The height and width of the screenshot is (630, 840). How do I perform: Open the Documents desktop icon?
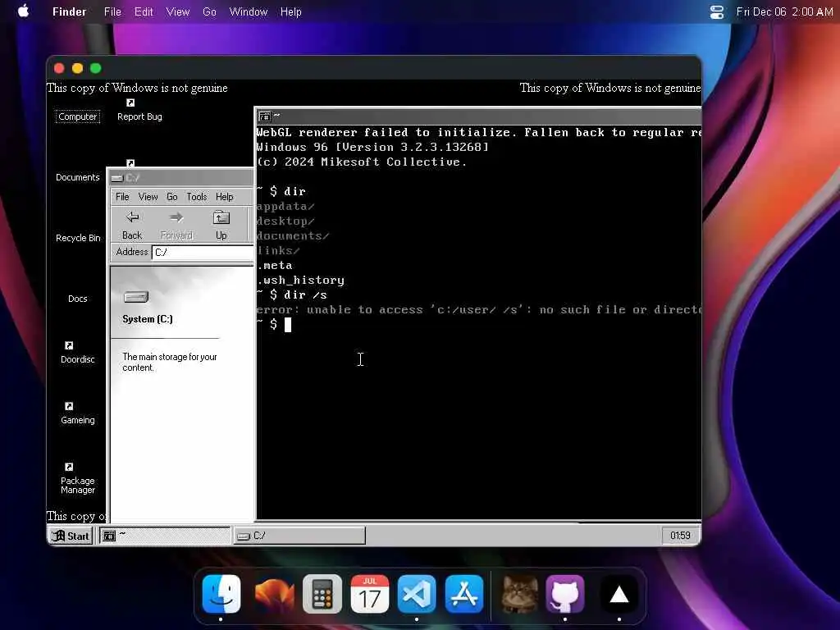78,177
